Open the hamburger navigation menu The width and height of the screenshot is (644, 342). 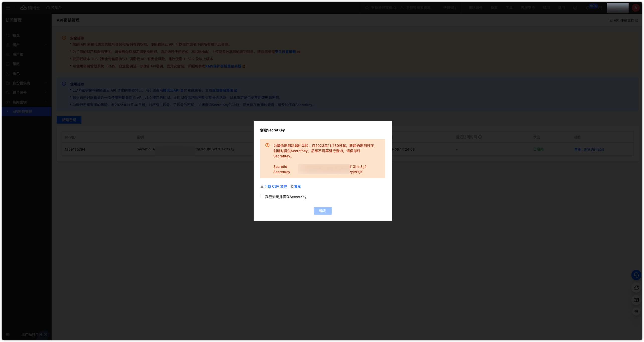pos(8,8)
